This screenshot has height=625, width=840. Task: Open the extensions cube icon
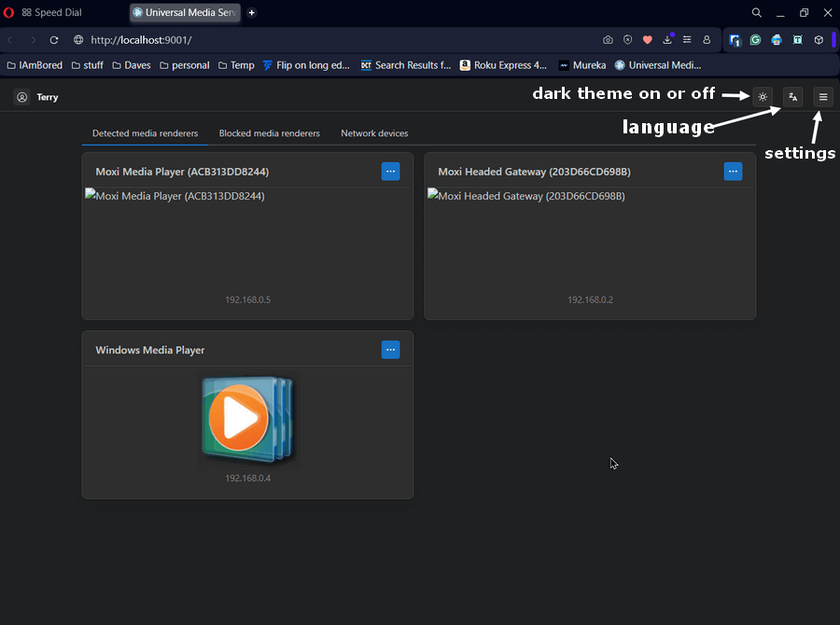coord(819,39)
